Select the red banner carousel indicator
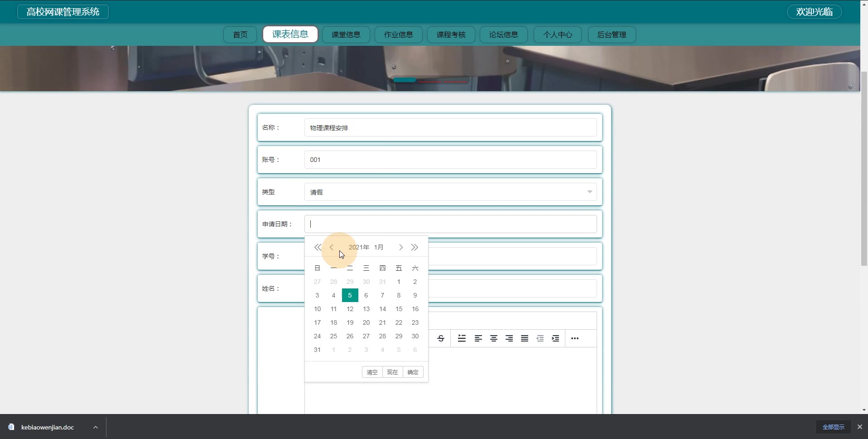This screenshot has height=439, width=868. [442, 82]
